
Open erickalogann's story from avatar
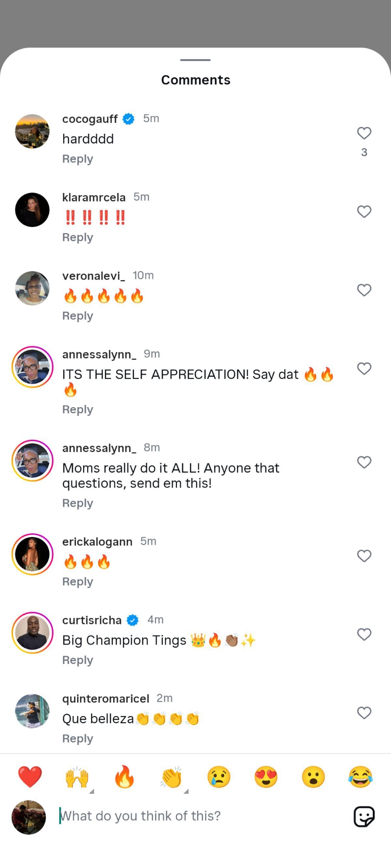32,554
